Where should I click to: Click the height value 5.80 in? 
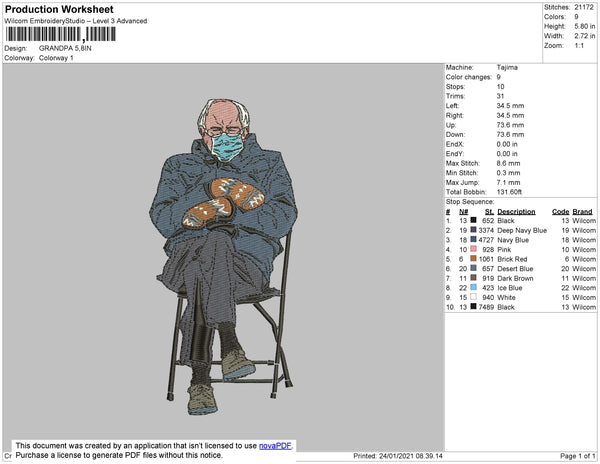point(584,26)
